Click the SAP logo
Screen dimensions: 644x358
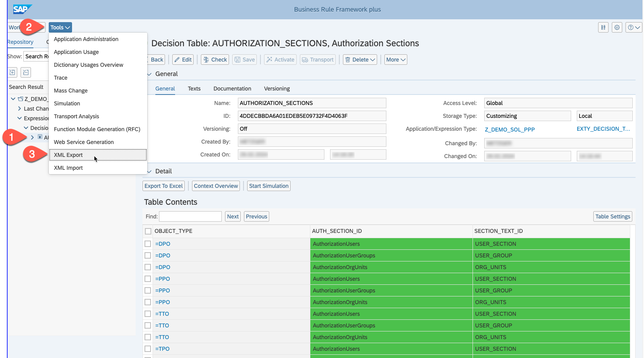pos(21,9)
